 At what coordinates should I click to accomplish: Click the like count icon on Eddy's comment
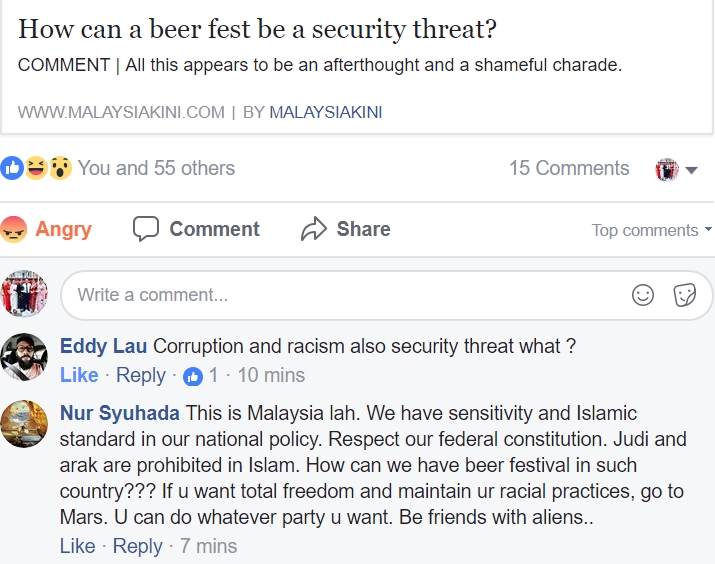tap(193, 376)
